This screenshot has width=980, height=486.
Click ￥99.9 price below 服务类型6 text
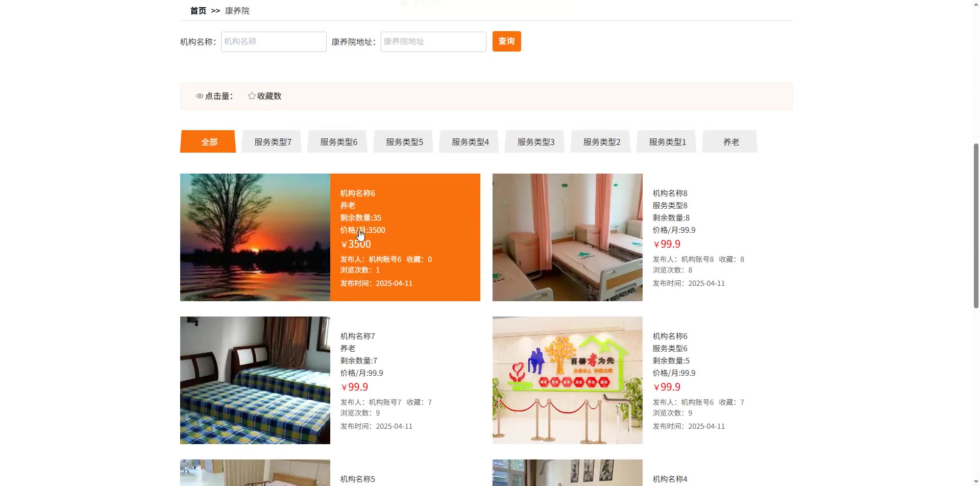667,387
